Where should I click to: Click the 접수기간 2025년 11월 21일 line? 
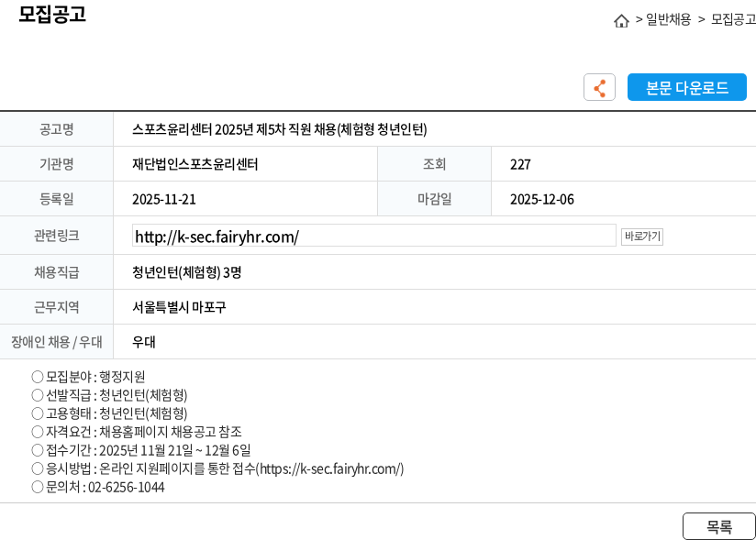140,450
